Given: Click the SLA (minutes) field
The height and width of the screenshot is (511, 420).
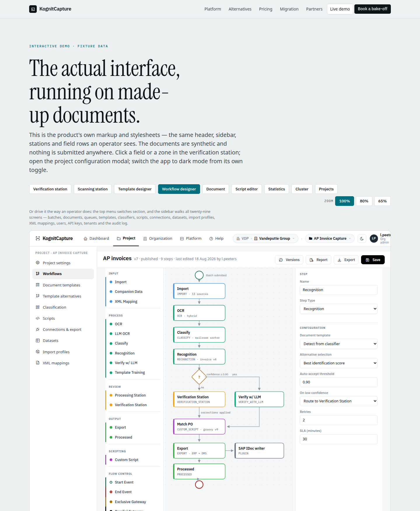Looking at the screenshot, I should pyautogui.click(x=339, y=439).
